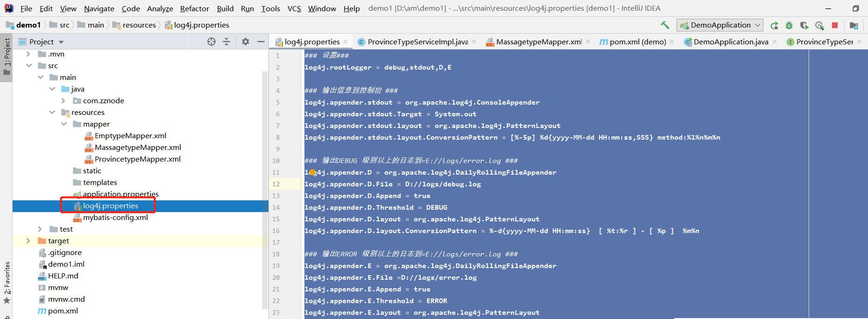868x319 pixels.
Task: Click main in the breadcrumb bar
Action: pos(91,25)
